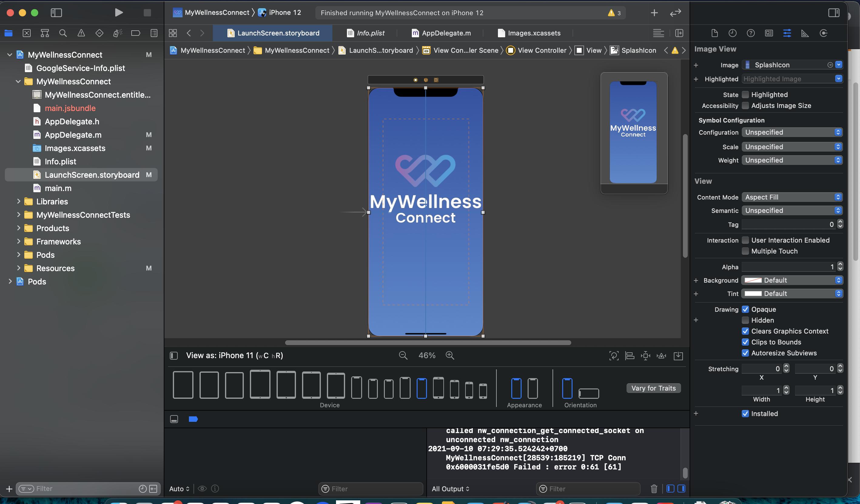Image resolution: width=860 pixels, height=504 pixels.
Task: Open the symbol Scale dropdown
Action: click(x=792, y=147)
